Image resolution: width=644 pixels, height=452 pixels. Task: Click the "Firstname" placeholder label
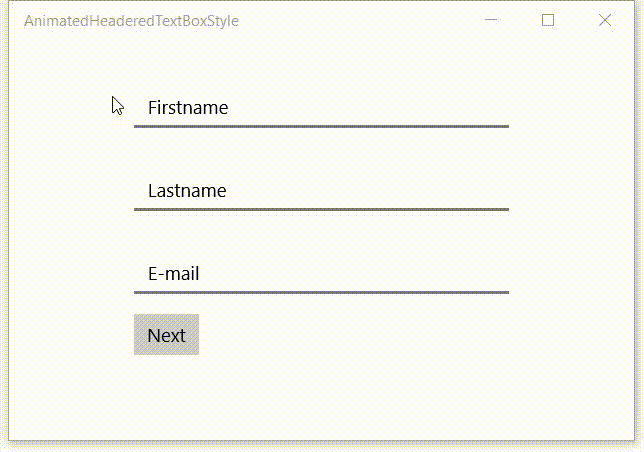pyautogui.click(x=188, y=108)
